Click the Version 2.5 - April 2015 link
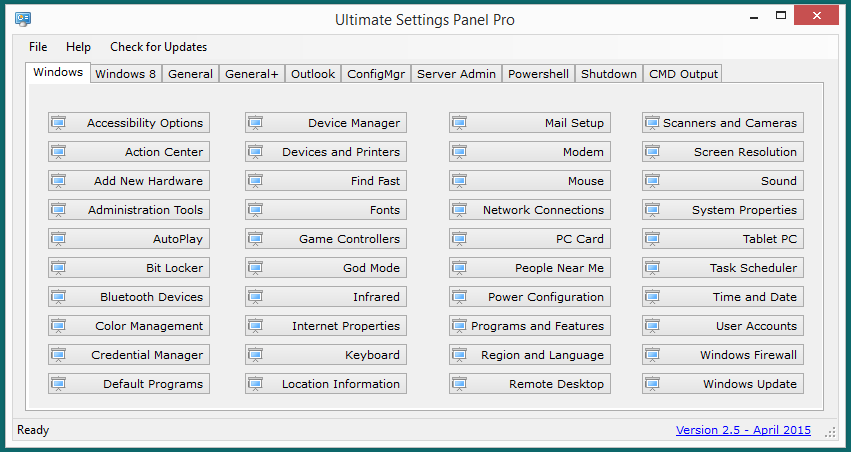 743,430
